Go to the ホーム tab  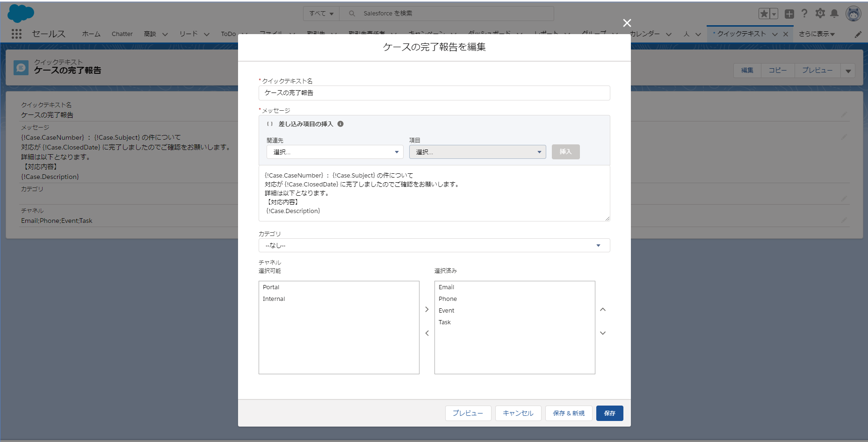pos(91,34)
